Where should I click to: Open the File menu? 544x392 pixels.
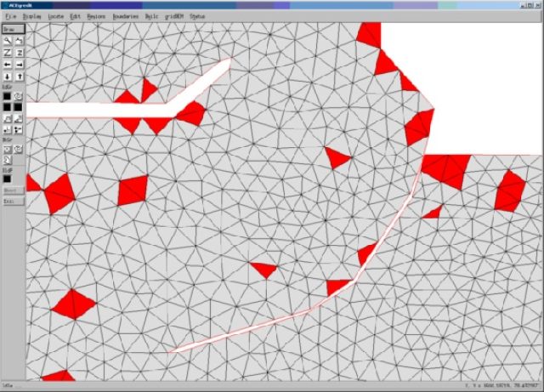click(10, 16)
